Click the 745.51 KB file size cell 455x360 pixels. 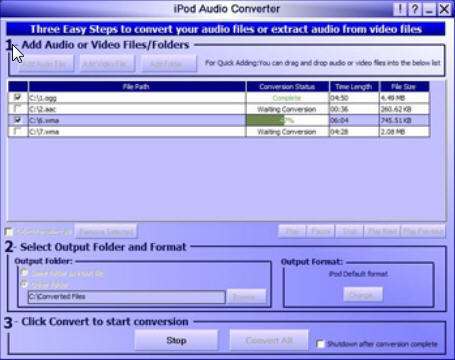pyautogui.click(x=404, y=120)
